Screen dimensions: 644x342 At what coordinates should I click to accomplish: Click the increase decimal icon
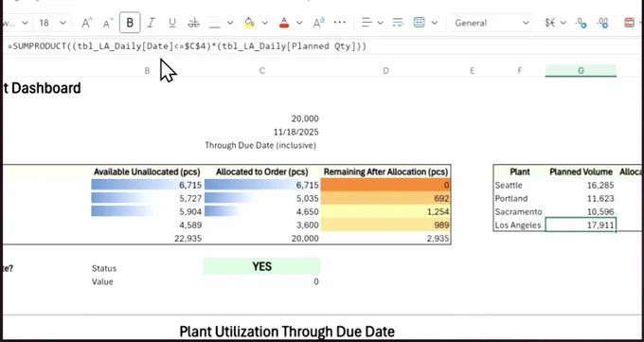[x=602, y=23]
